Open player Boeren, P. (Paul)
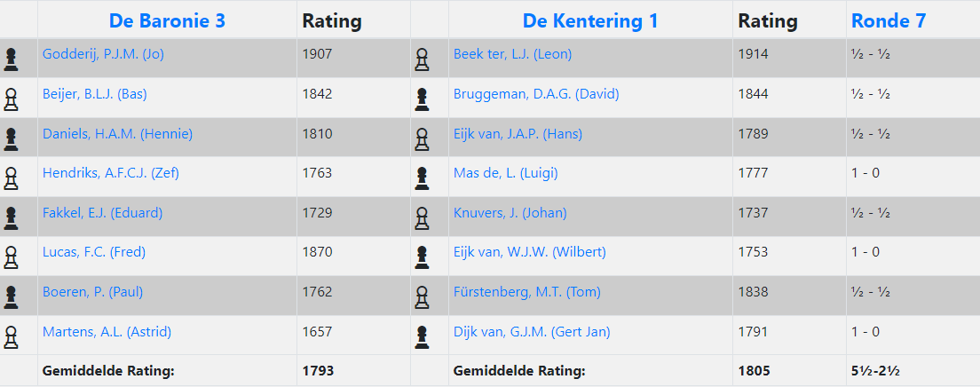The image size is (980, 387). point(92,292)
